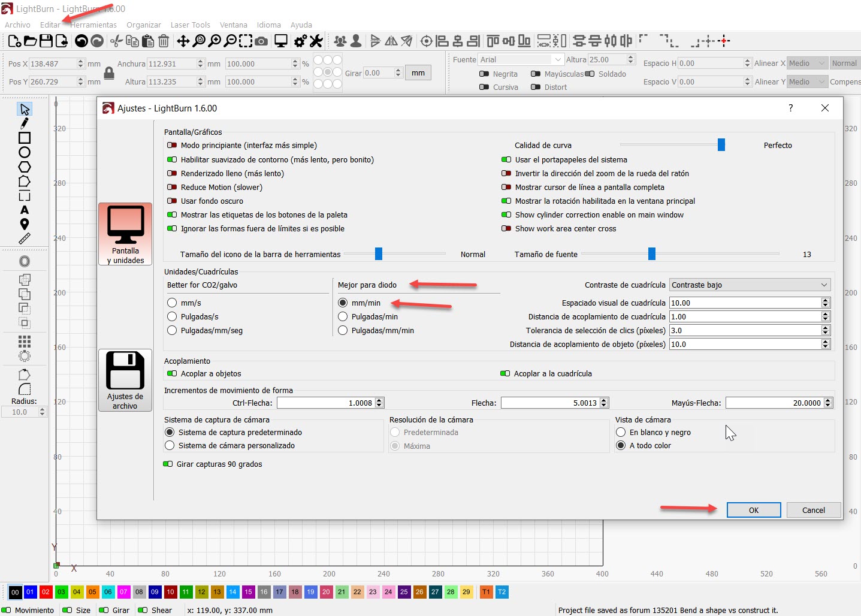The image size is (861, 616).
Task: Click the Open file folder icon
Action: click(30, 41)
